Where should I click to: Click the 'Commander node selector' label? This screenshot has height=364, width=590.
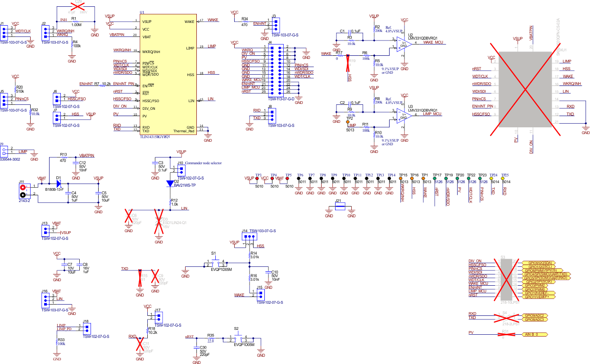point(203,163)
